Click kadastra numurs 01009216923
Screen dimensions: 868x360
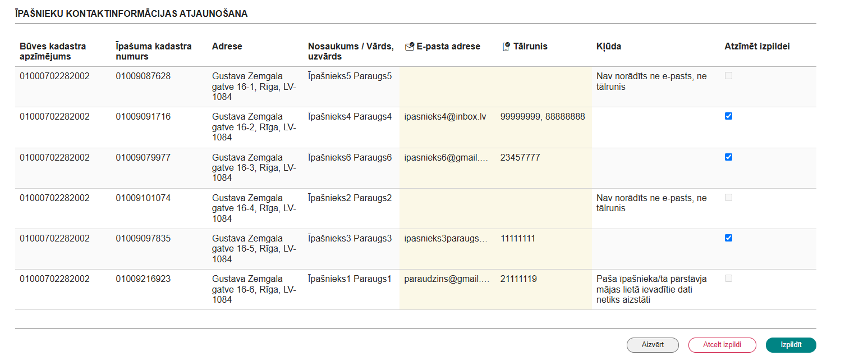(144, 279)
